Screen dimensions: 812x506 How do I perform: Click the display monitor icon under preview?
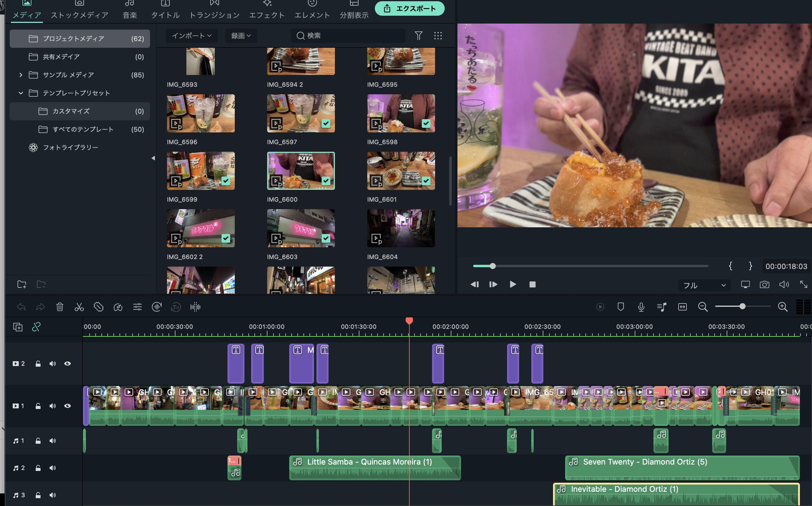[x=745, y=285]
